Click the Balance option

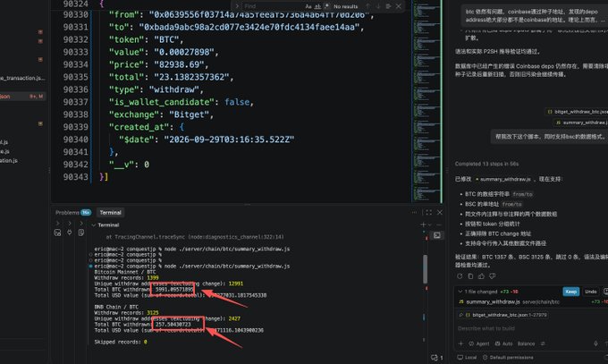click(526, 343)
